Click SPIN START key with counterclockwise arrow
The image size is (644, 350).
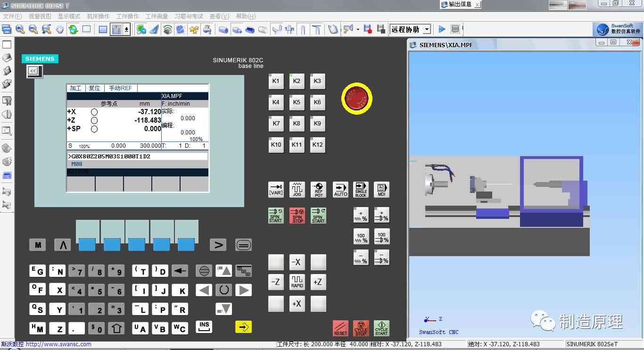point(276,216)
